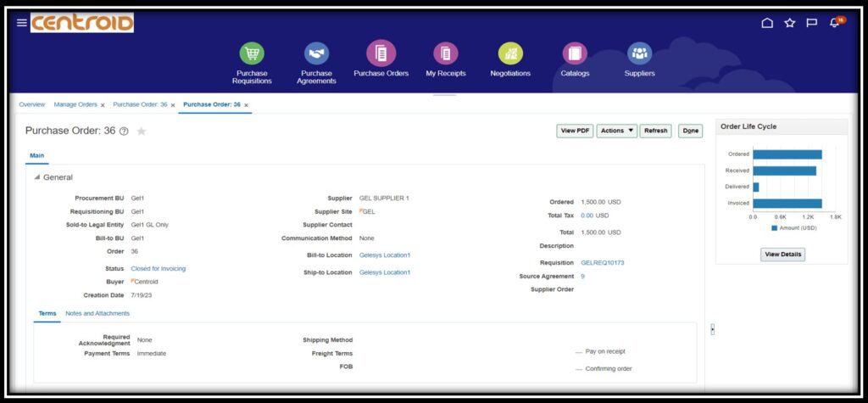Click the View Details button
The width and height of the screenshot is (868, 403).
[x=782, y=254]
